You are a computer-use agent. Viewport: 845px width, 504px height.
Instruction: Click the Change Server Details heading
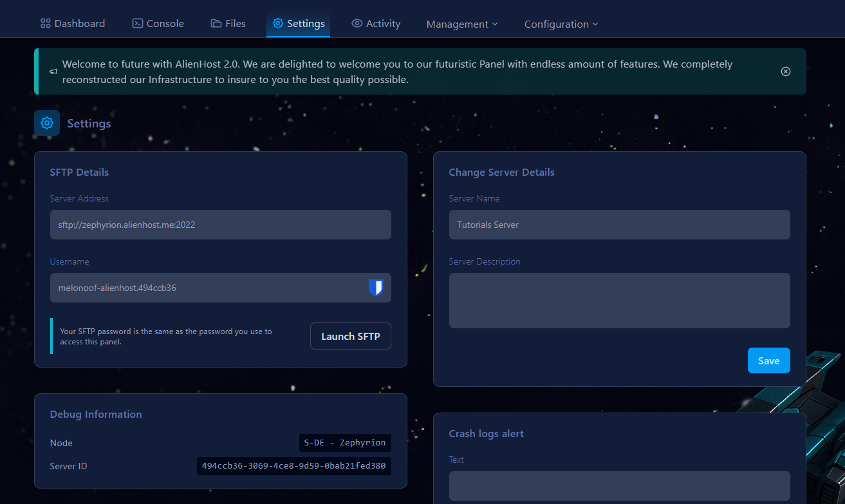tap(501, 173)
